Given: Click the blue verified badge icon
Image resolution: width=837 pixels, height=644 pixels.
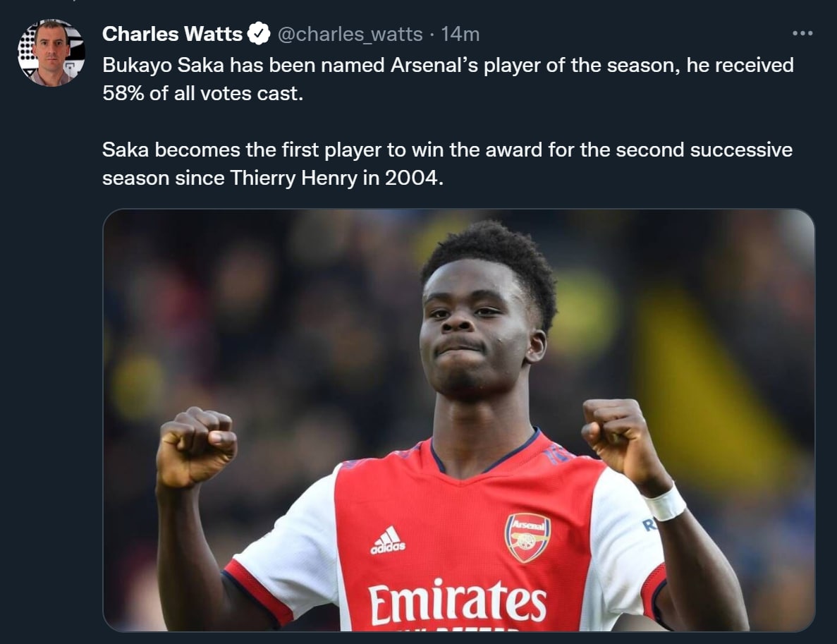Looking at the screenshot, I should tap(259, 34).
